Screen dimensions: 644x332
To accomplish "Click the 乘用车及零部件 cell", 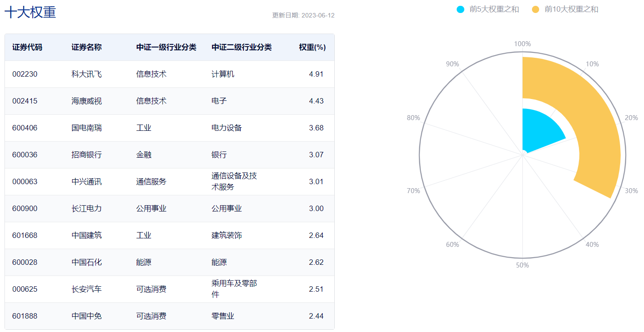I will (x=234, y=289).
